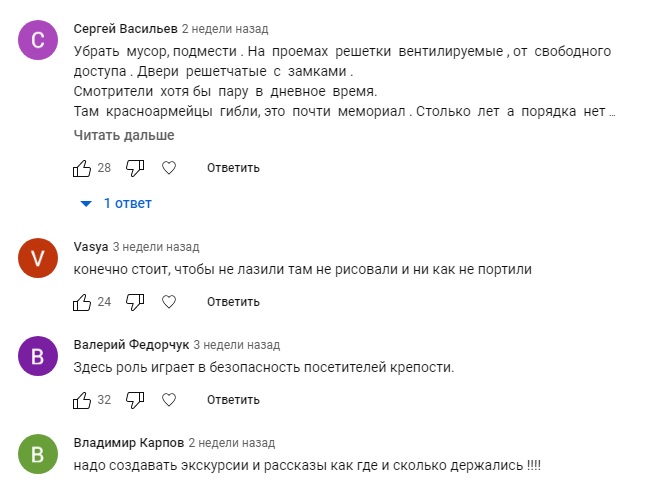Dislike Сергей Васильев's comment
Screen dimensions: 670x484
point(136,168)
